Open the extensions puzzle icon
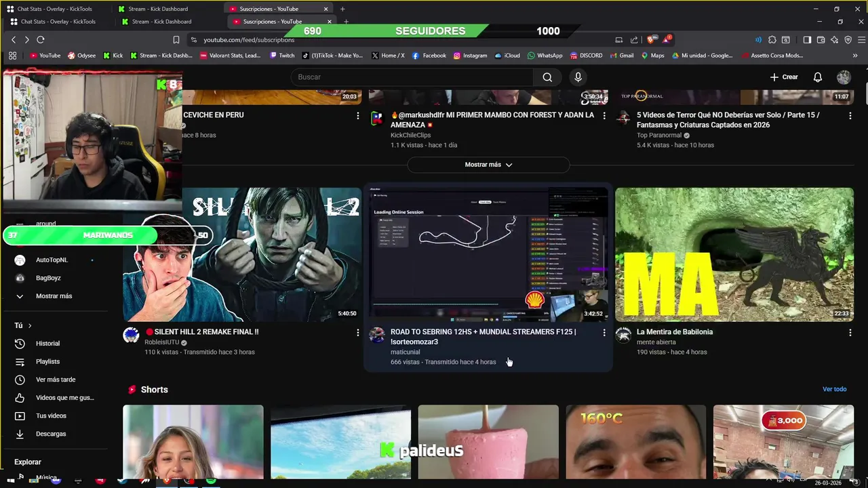 click(x=772, y=40)
